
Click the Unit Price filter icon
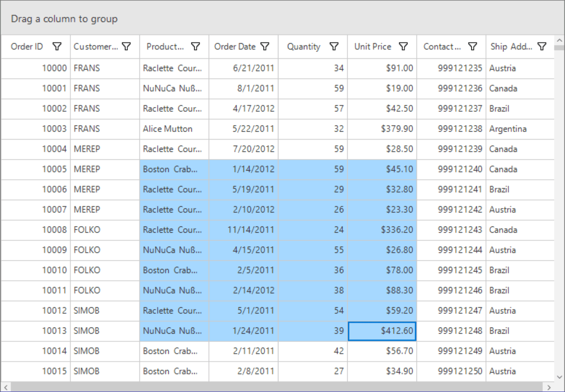pos(403,46)
